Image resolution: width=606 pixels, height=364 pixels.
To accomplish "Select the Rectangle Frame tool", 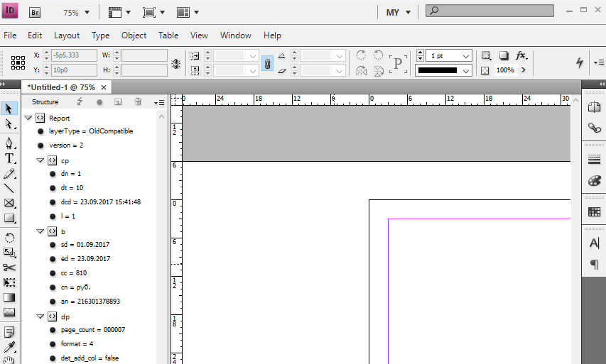I will (9, 203).
